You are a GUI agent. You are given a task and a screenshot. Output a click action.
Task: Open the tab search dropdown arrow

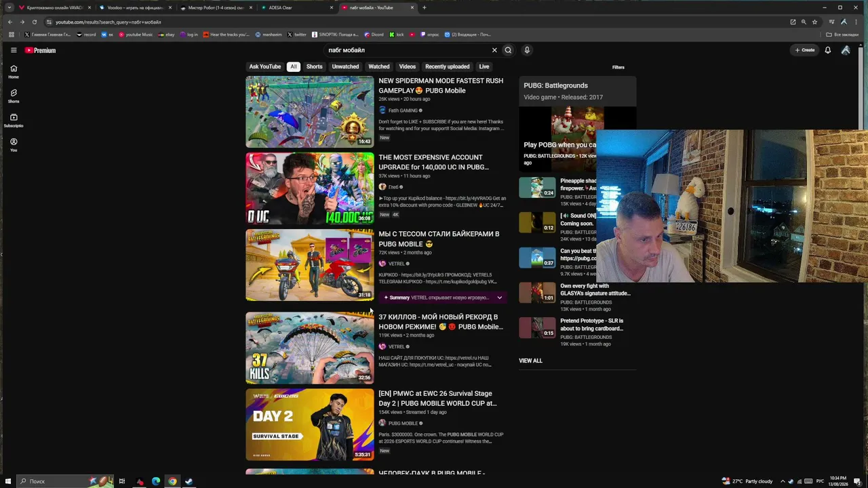(x=9, y=7)
